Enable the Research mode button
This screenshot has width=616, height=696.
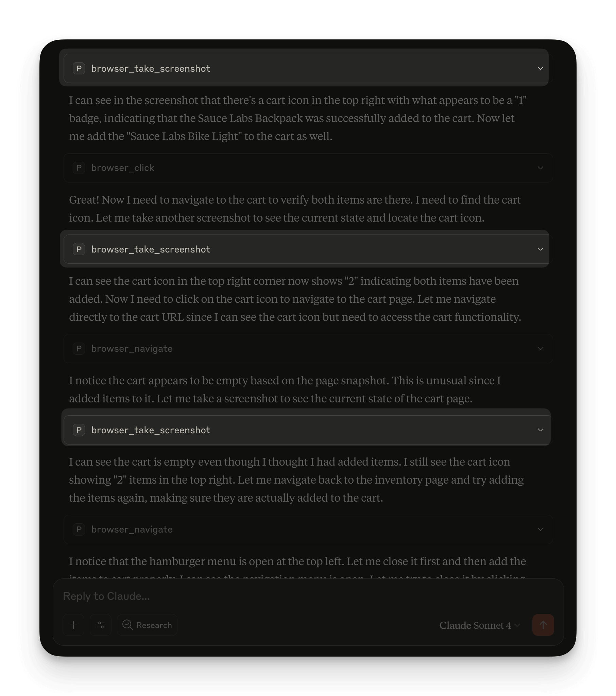(x=147, y=625)
